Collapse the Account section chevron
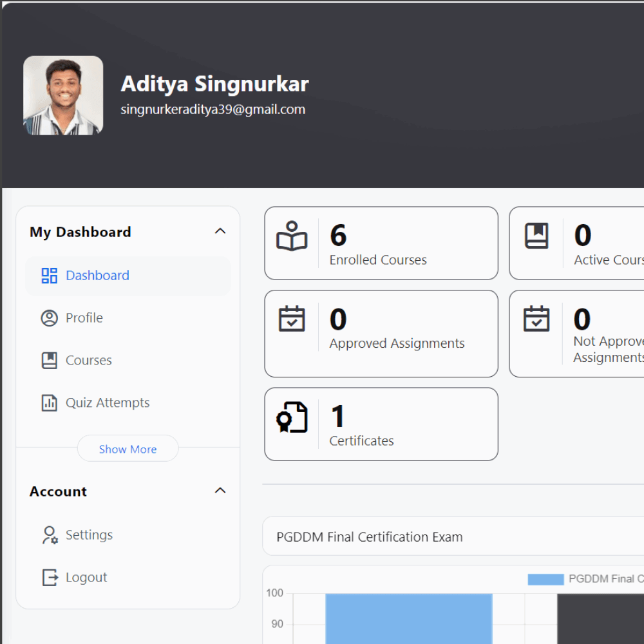 [220, 491]
